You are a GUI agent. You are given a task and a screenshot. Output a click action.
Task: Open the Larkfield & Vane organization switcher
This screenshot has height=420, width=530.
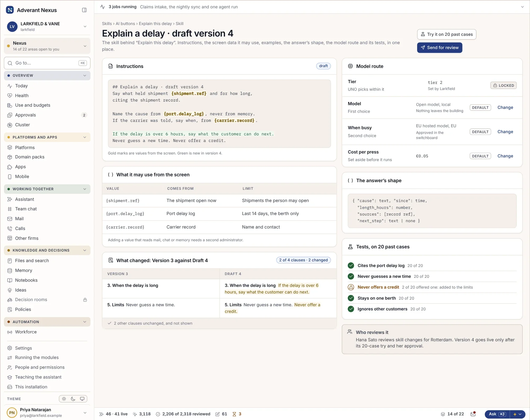47,26
